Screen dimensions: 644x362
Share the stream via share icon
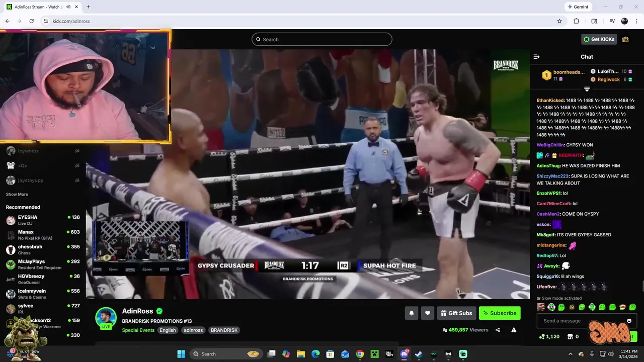(x=498, y=330)
